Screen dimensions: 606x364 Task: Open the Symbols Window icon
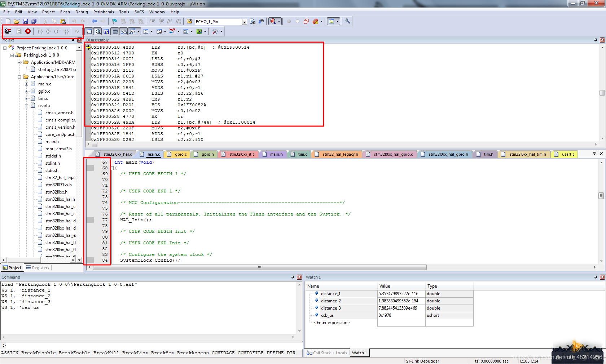[106, 31]
